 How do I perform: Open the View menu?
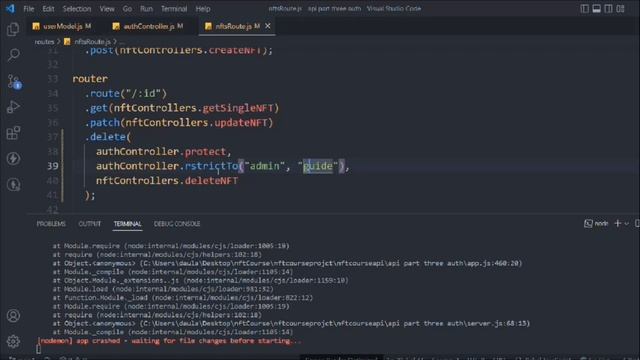coord(107,9)
